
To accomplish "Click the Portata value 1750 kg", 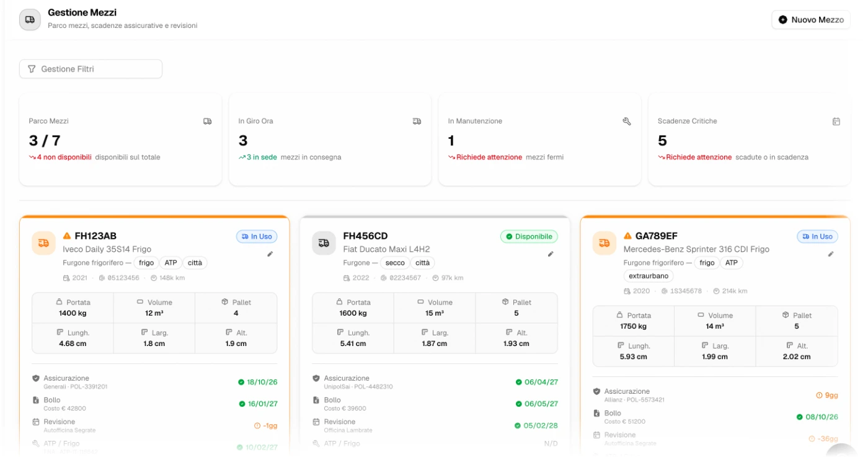I will pyautogui.click(x=633, y=326).
